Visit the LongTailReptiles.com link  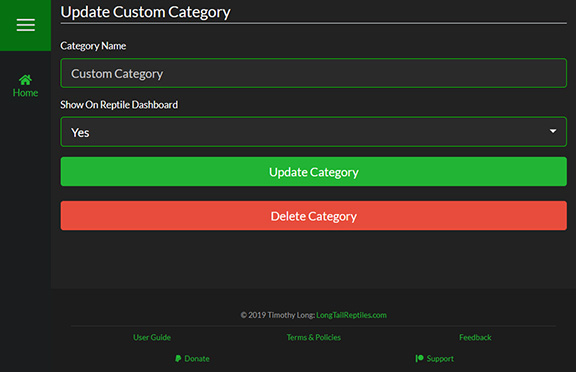pos(351,315)
